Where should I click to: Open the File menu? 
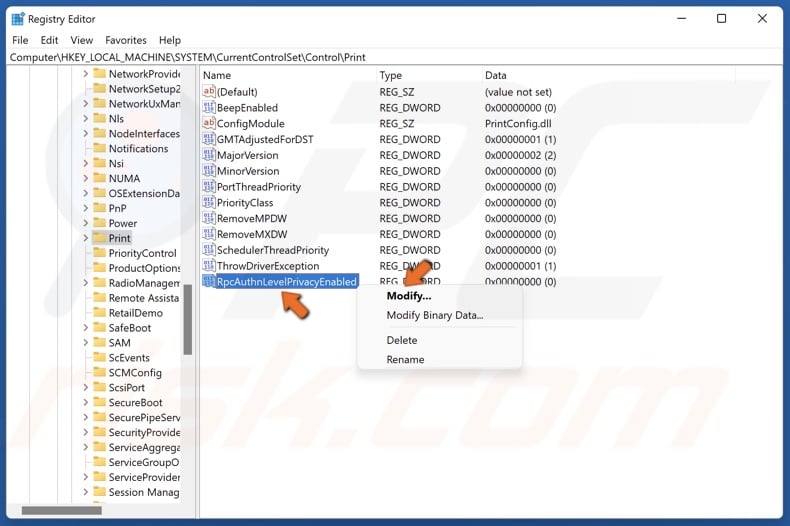point(20,40)
